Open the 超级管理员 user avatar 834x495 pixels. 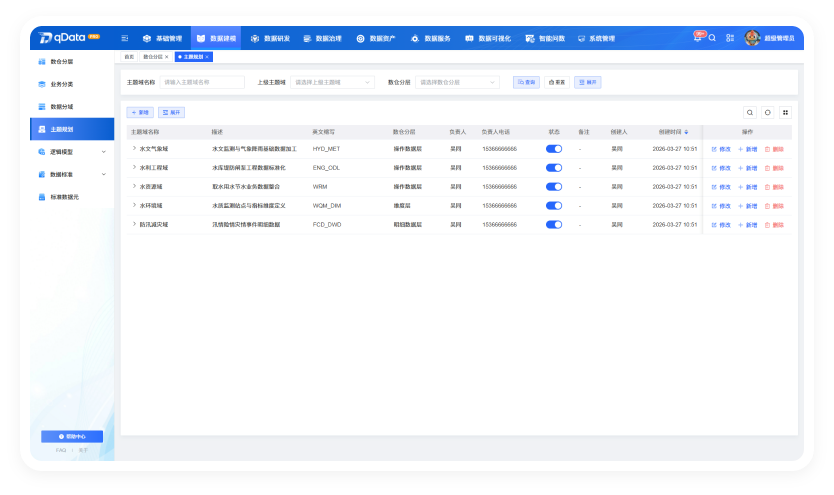pyautogui.click(x=752, y=38)
